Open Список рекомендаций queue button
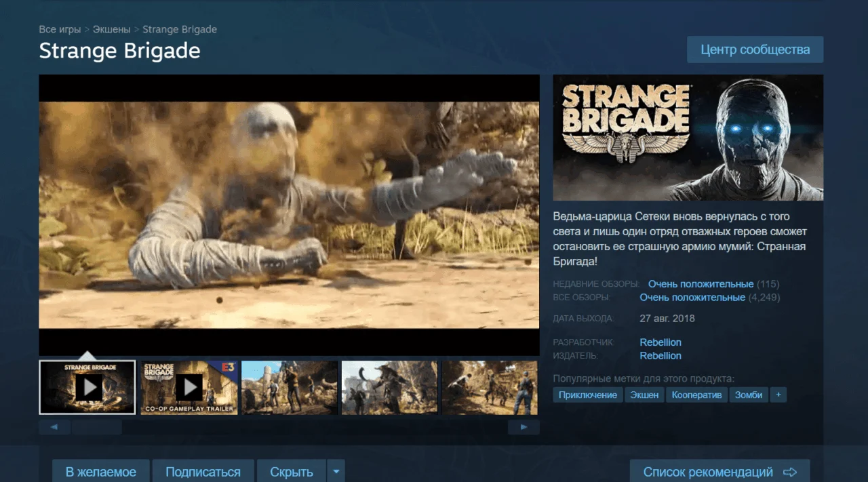The image size is (868, 482). point(719,472)
